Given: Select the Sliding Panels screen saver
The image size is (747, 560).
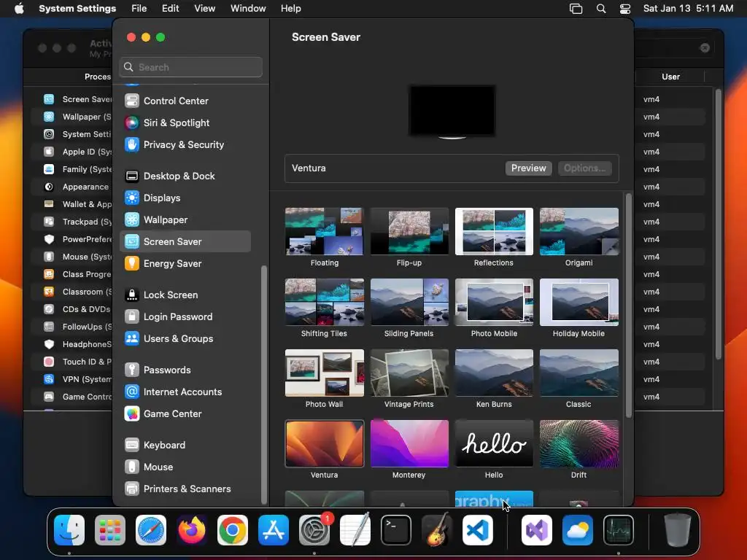Looking at the screenshot, I should (x=409, y=303).
